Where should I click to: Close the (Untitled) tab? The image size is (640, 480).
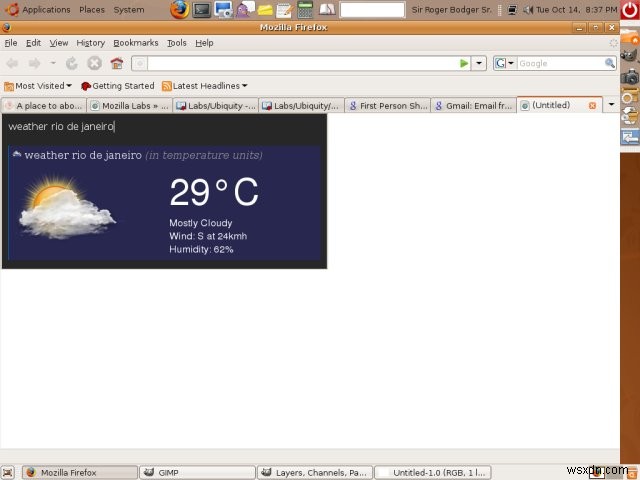click(592, 106)
